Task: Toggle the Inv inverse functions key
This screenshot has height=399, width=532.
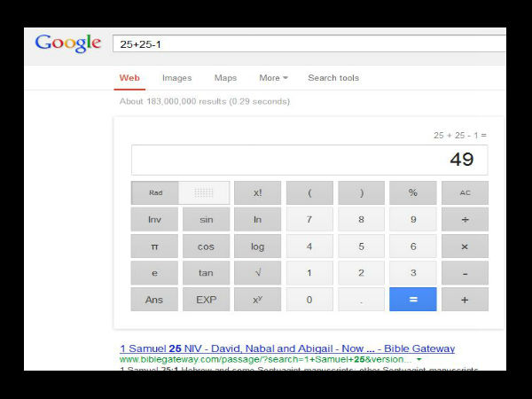Action: [154, 220]
